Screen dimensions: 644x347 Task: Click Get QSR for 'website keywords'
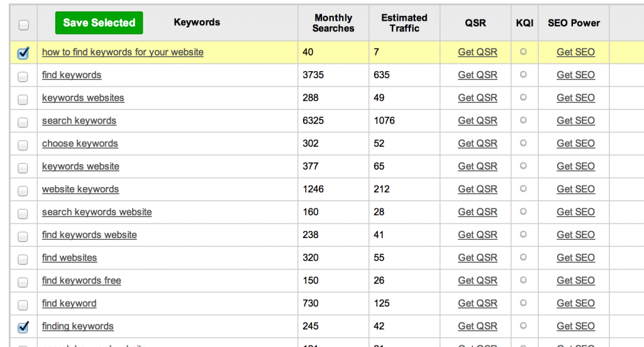tap(477, 189)
